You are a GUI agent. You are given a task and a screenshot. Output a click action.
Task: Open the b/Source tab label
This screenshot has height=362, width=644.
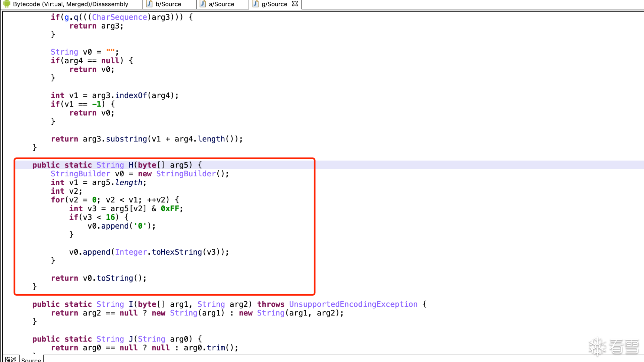point(168,4)
